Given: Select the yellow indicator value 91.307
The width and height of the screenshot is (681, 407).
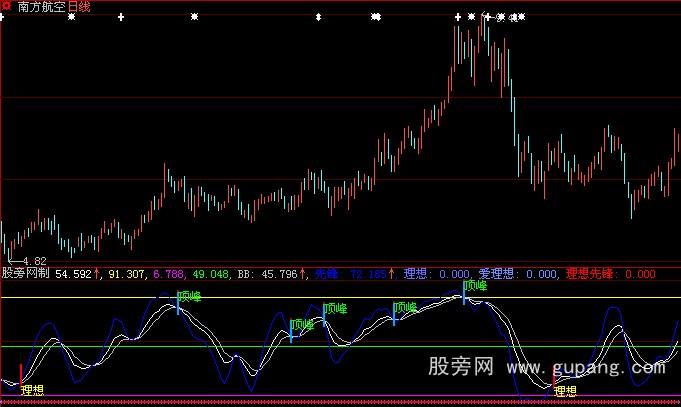Looking at the screenshot, I should pos(126,274).
